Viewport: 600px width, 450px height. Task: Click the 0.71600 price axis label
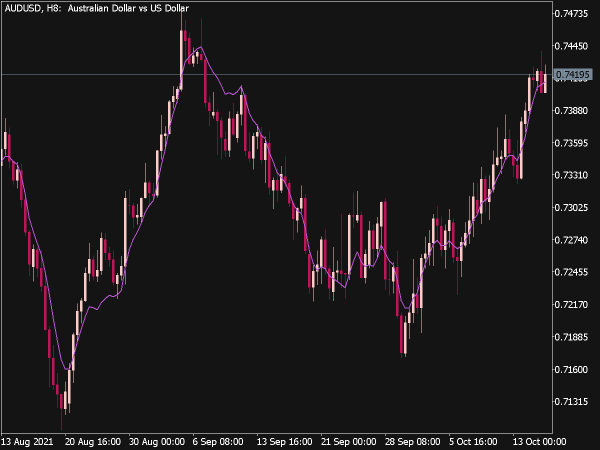(x=571, y=369)
